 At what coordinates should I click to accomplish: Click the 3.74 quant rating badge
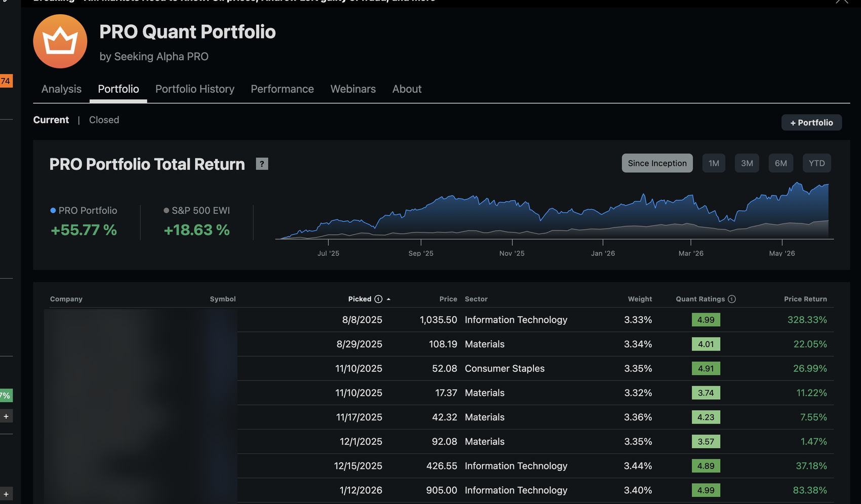(706, 393)
